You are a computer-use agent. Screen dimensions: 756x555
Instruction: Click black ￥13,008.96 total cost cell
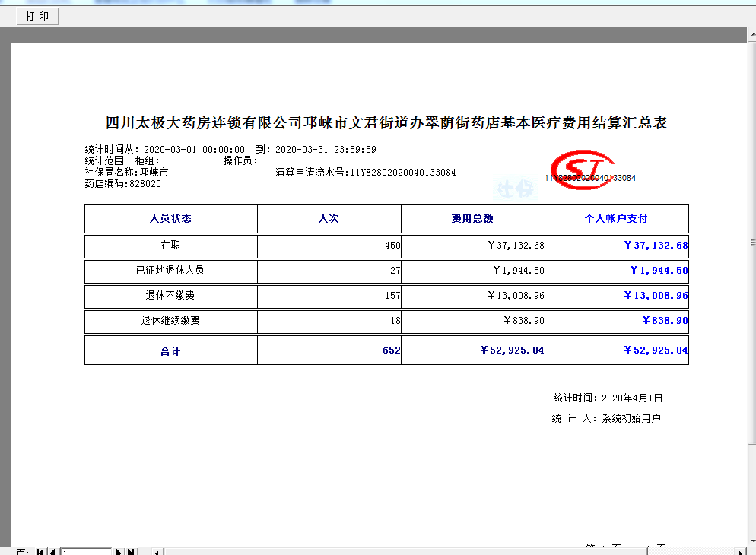pos(472,295)
